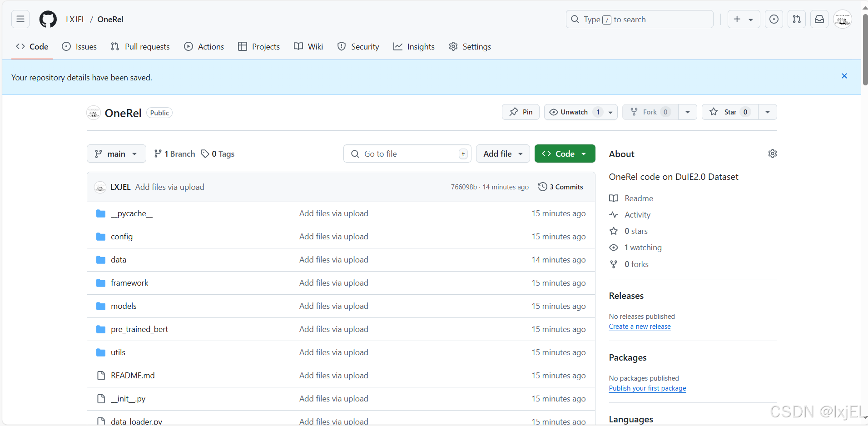Click Create a new release

coord(640,327)
